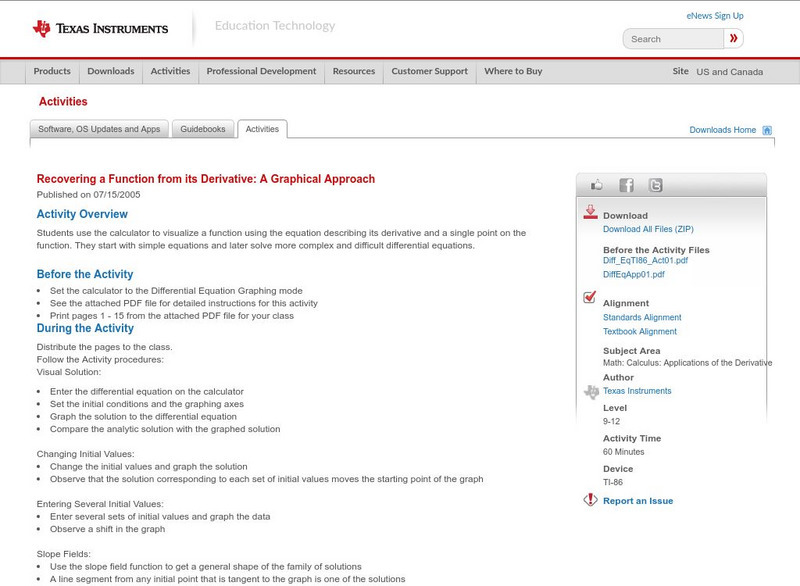Image resolution: width=800 pixels, height=586 pixels.
Task: Click the Slope Fields: text
Action: point(64,554)
